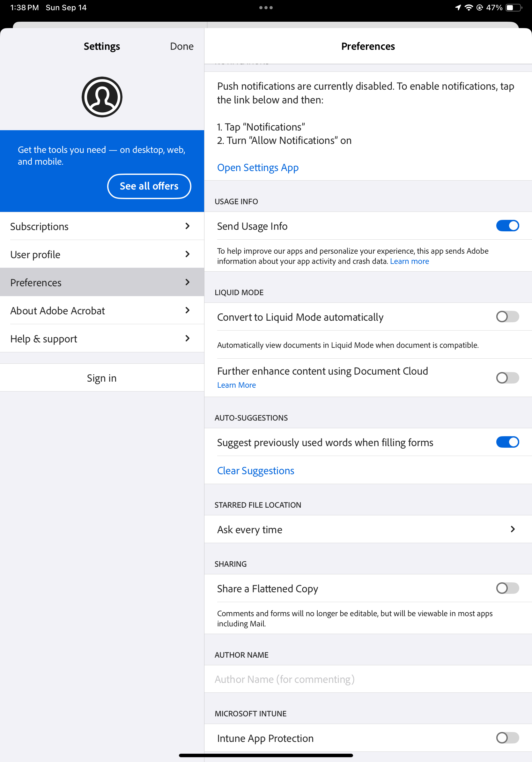This screenshot has width=532, height=762.
Task: Tap the user profile avatar icon
Action: pyautogui.click(x=102, y=97)
